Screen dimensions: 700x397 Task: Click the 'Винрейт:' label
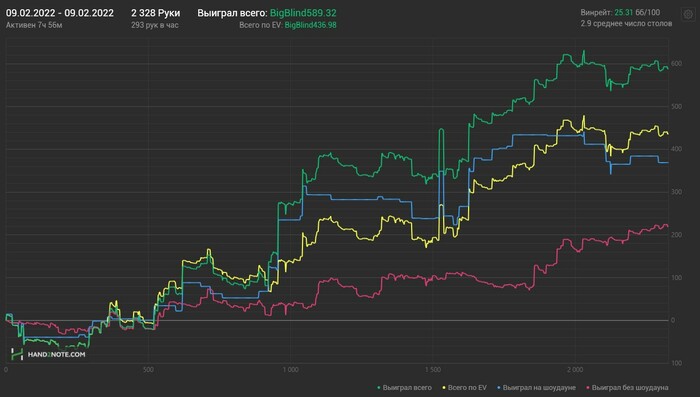[596, 13]
